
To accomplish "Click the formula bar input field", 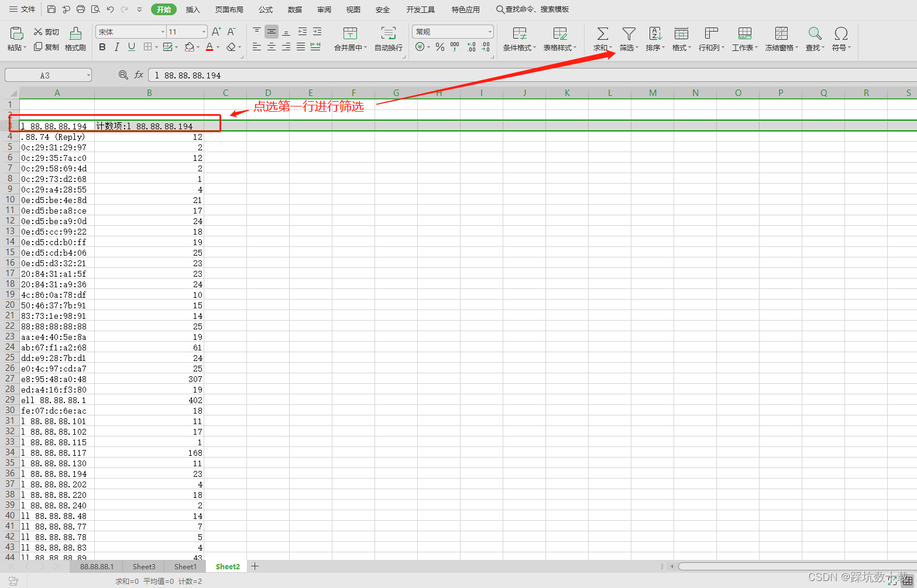I will click(x=531, y=75).
